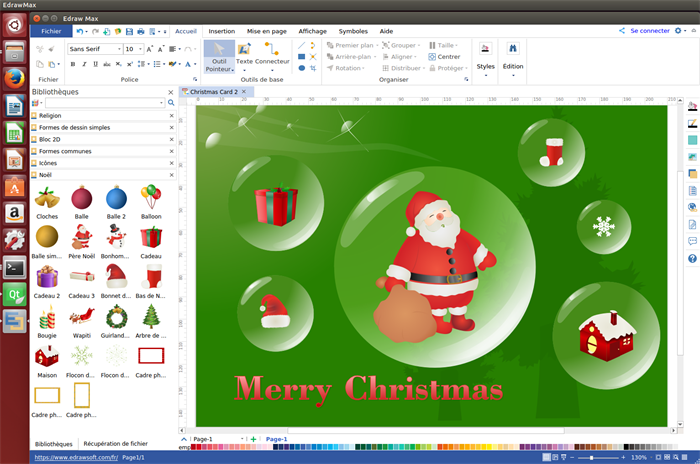Adjust the zoom slider handle in status bar
Image resolution: width=700 pixels, height=464 pixels.
(591, 457)
